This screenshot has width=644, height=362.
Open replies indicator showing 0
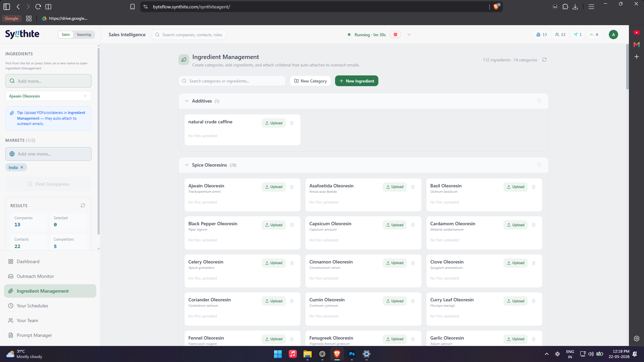pos(594,35)
